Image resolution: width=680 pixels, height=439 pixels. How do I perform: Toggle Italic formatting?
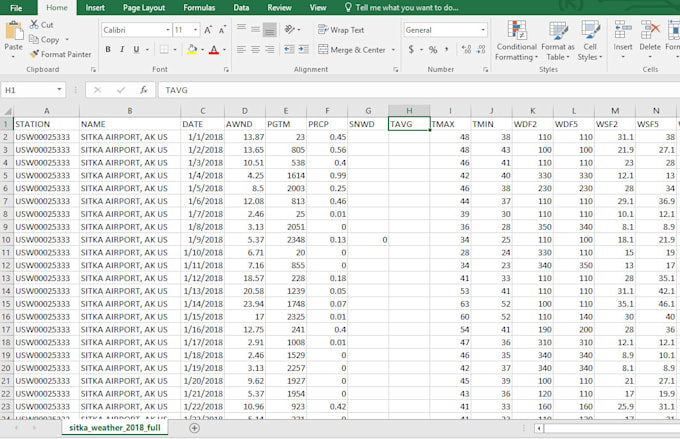click(x=123, y=49)
